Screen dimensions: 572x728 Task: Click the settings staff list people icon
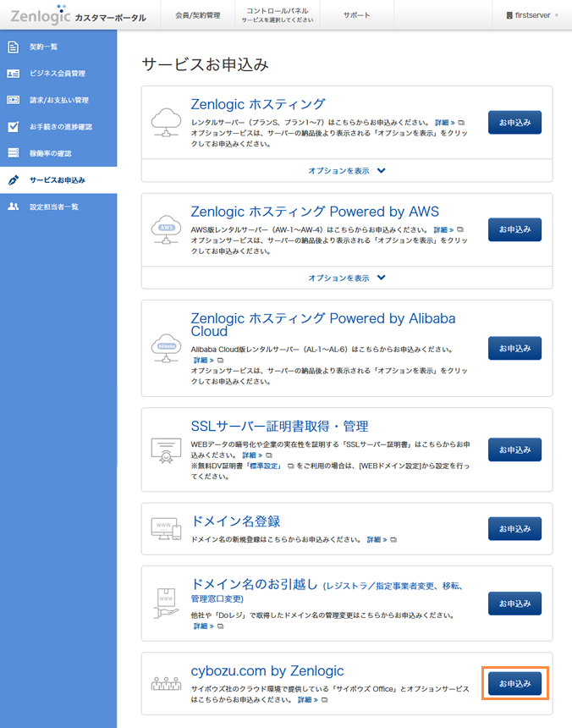click(13, 207)
